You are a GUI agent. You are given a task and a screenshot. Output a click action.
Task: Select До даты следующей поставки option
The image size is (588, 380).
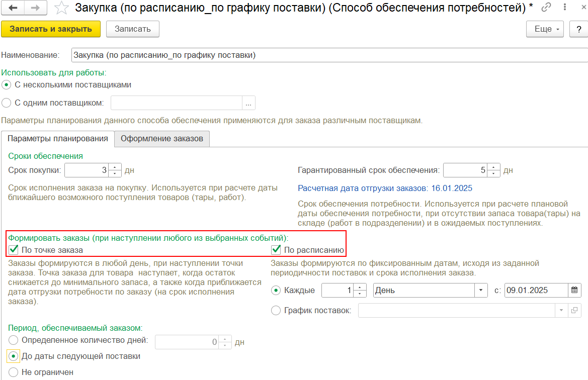(13, 356)
